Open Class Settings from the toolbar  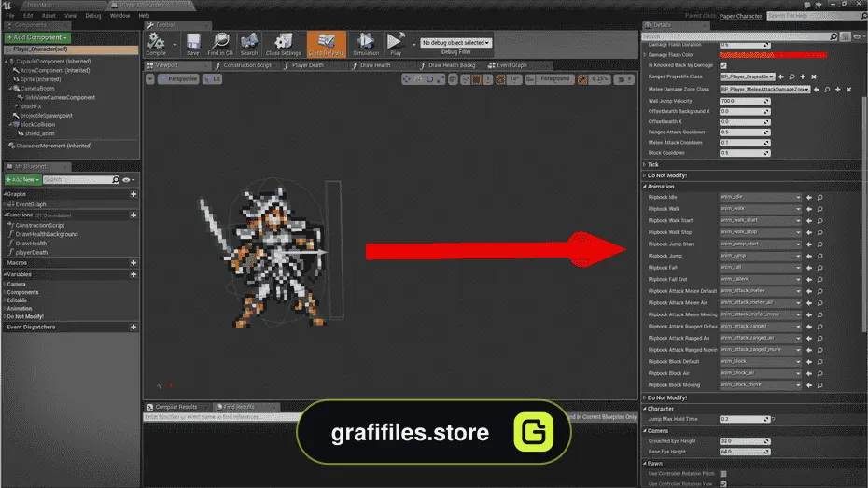click(x=283, y=44)
